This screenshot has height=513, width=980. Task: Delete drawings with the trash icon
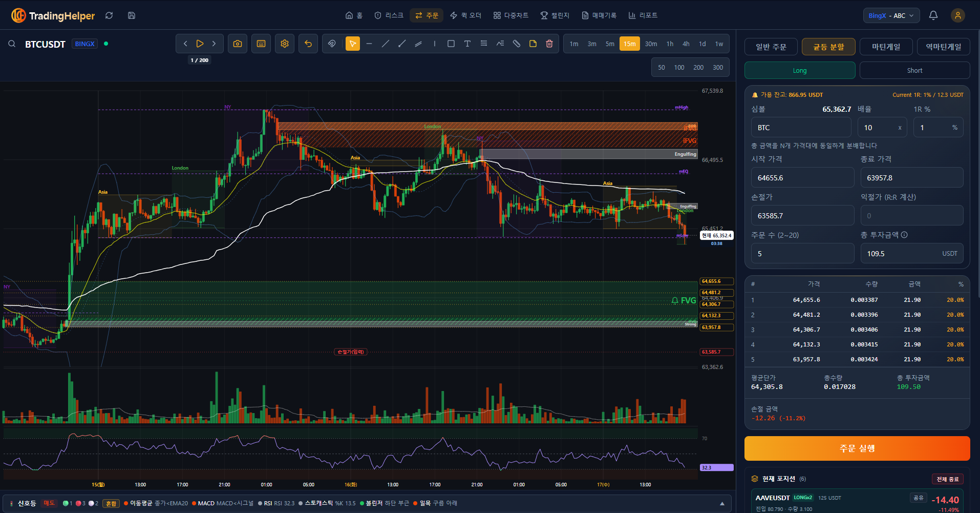549,44
